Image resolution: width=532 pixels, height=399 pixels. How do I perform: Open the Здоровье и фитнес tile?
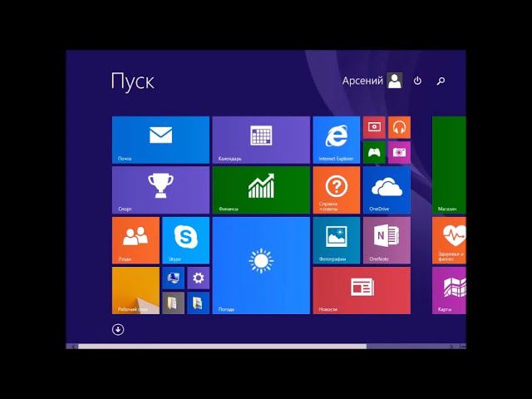(449, 240)
